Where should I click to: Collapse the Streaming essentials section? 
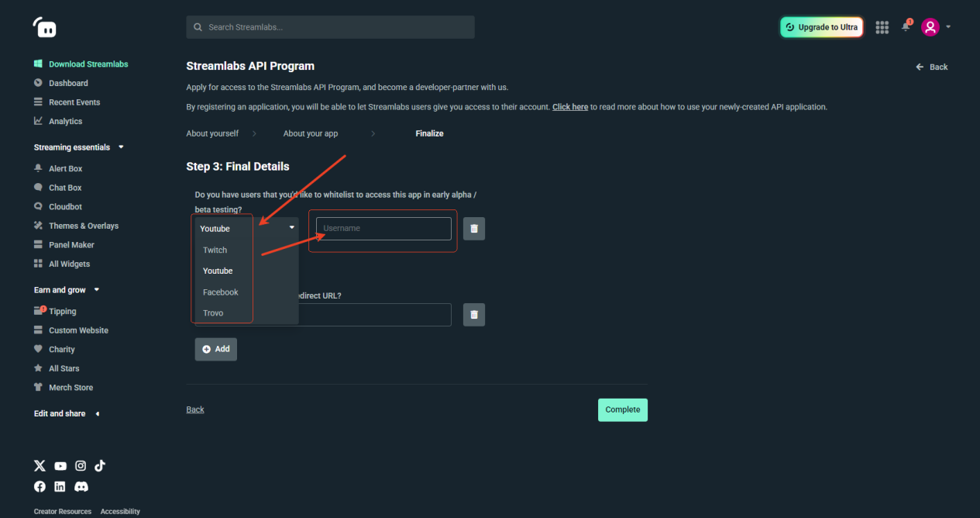coord(121,147)
